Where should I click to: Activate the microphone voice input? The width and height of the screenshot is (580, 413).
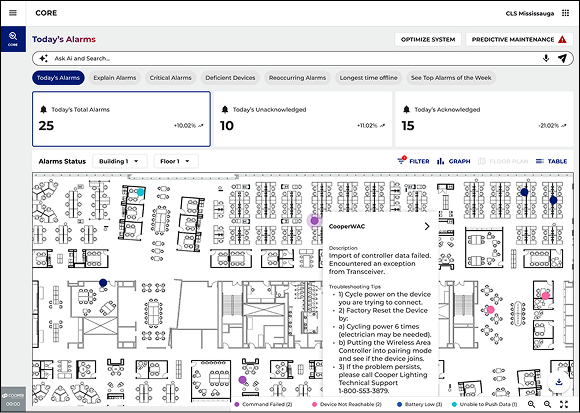546,58
